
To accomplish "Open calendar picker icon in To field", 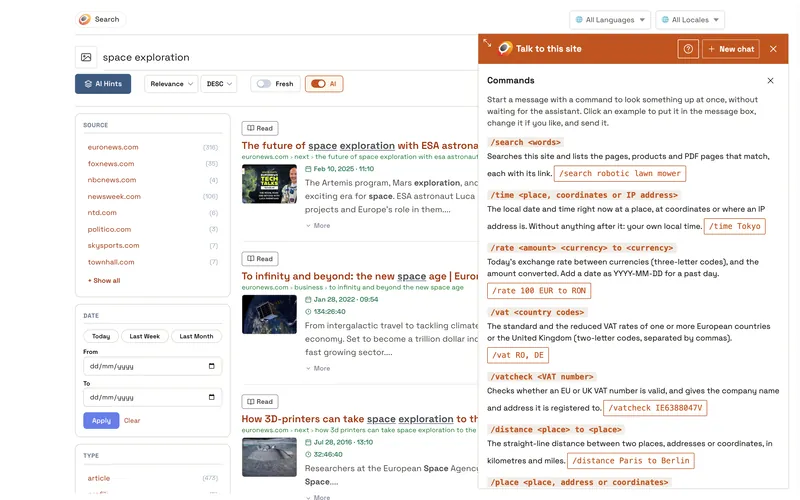I will (212, 397).
